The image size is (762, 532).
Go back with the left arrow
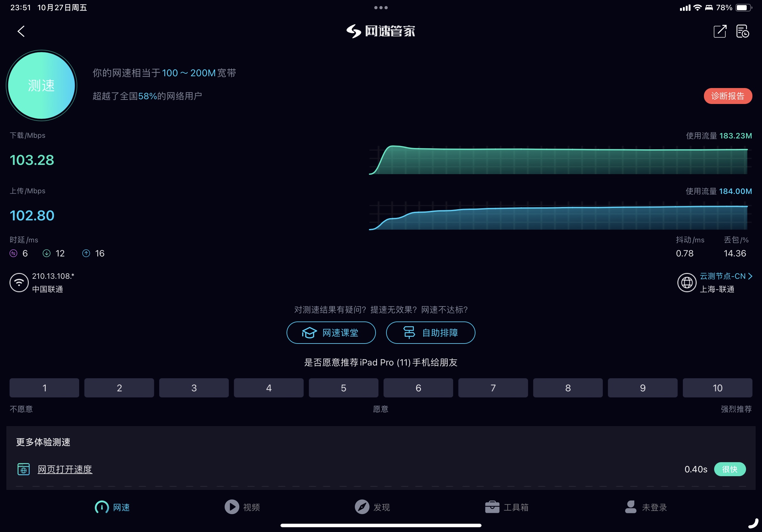pyautogui.click(x=21, y=32)
